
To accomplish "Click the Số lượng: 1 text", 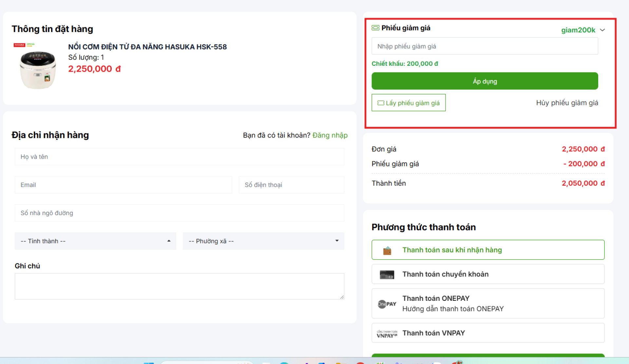I will tap(86, 57).
